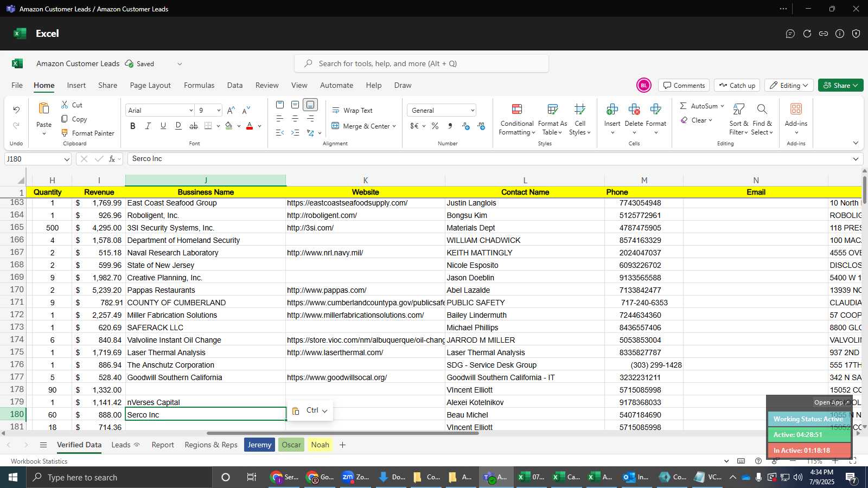Expand the Clear dropdown
Image resolution: width=868 pixels, height=488 pixels.
coord(710,120)
